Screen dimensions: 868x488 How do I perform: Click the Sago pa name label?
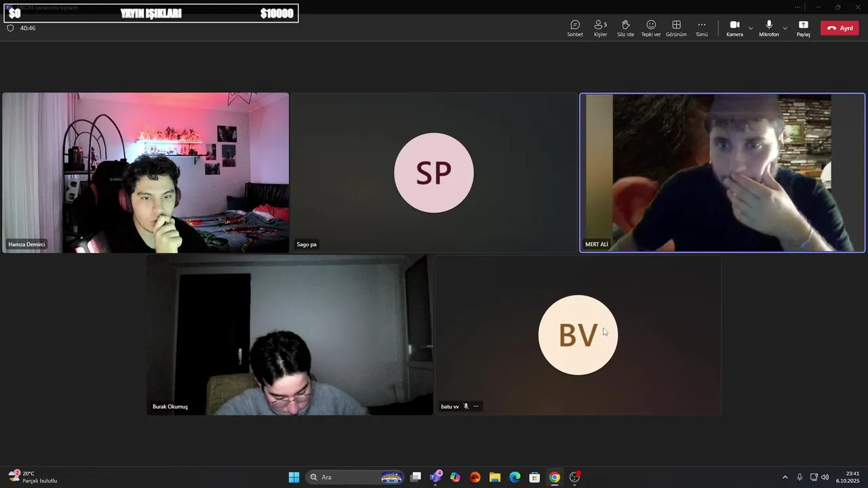click(x=307, y=244)
